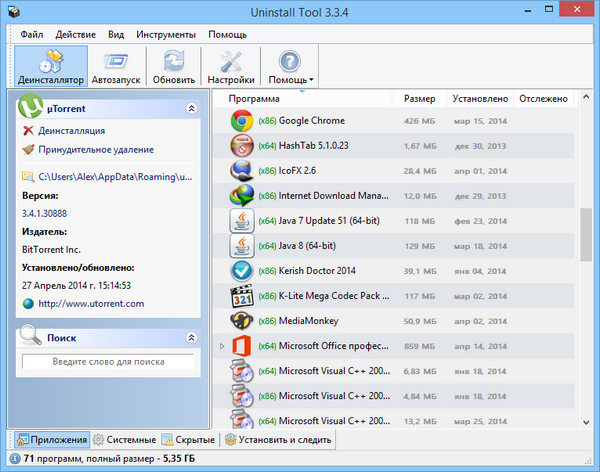This screenshot has width=600, height=472.
Task: Click the search input field
Action: (x=107, y=361)
